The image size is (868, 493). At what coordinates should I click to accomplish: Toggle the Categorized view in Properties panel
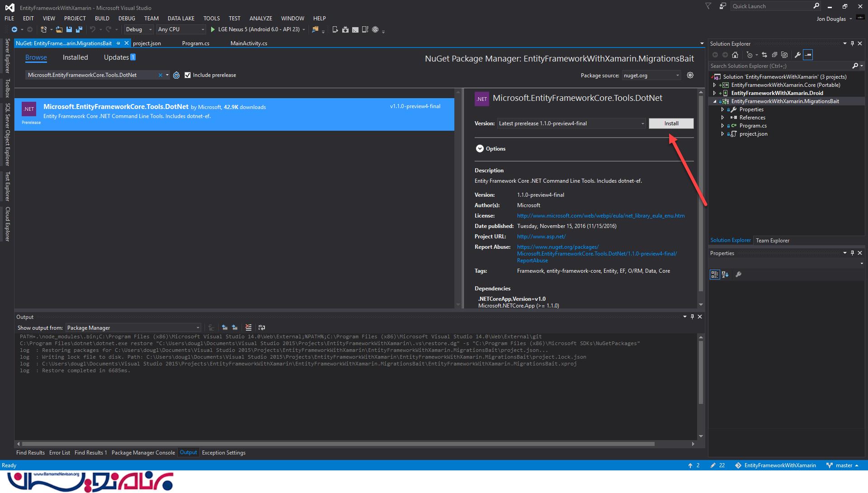point(714,275)
